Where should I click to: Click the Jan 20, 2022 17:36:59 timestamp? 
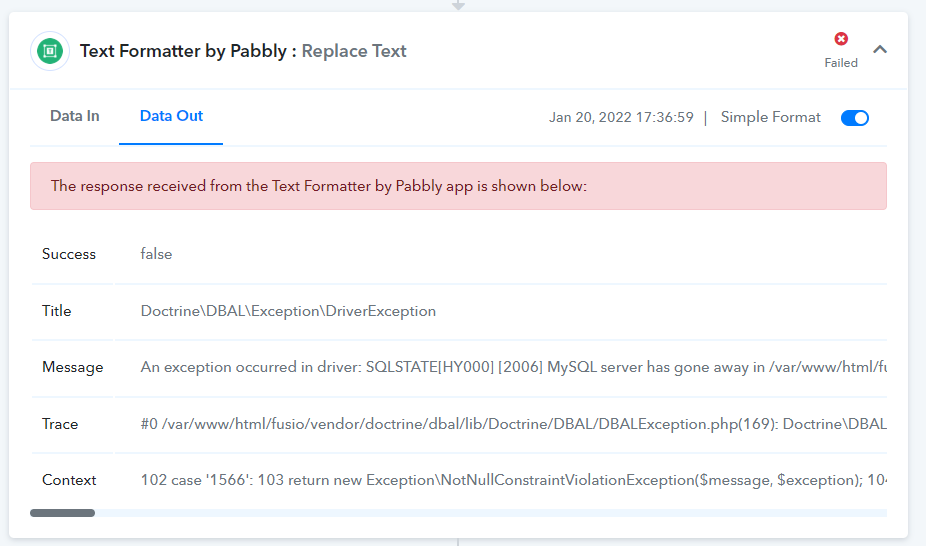click(621, 117)
